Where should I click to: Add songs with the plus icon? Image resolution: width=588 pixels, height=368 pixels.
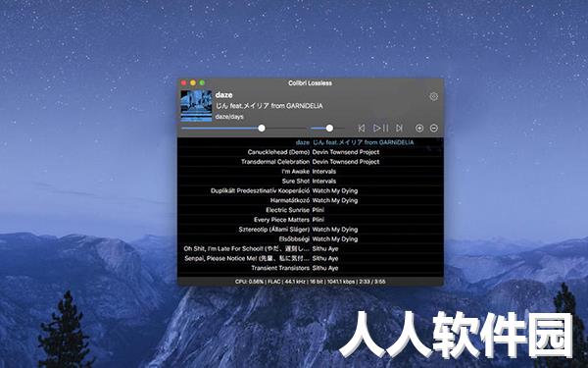coord(419,129)
